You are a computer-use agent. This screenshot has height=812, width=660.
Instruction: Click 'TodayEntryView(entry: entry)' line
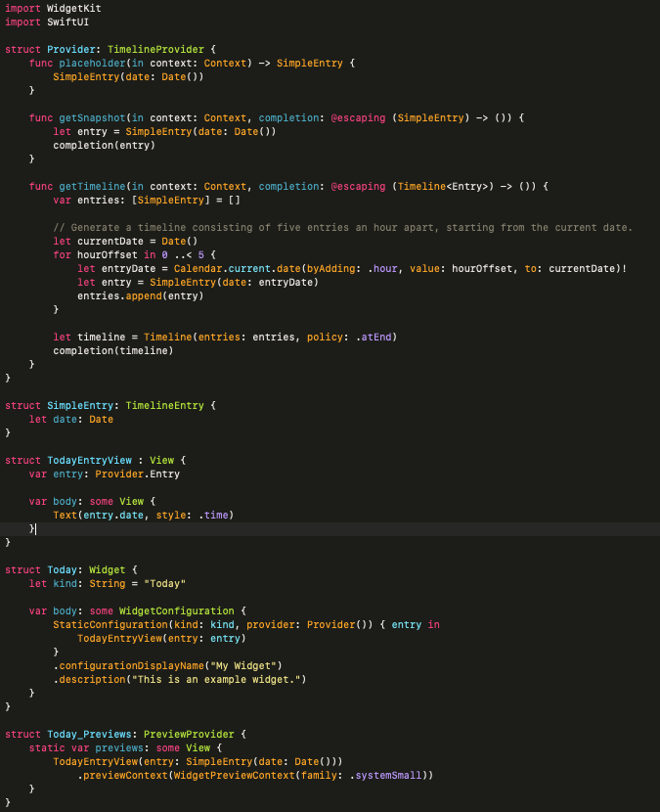click(161, 639)
